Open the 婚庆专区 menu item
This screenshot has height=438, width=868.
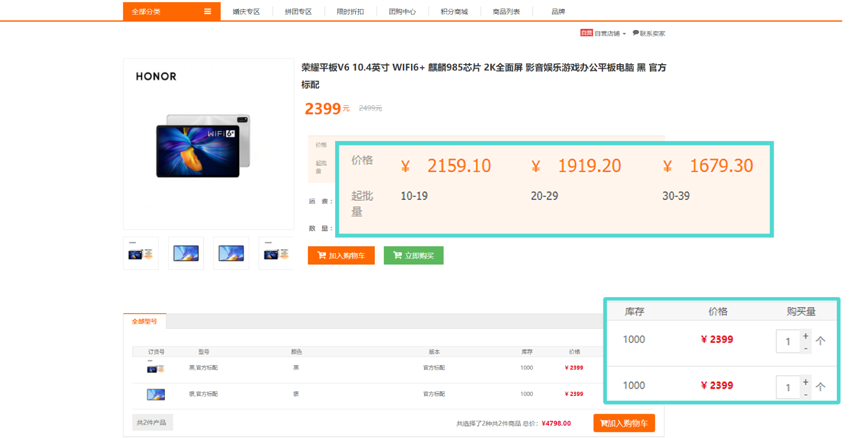click(x=246, y=12)
